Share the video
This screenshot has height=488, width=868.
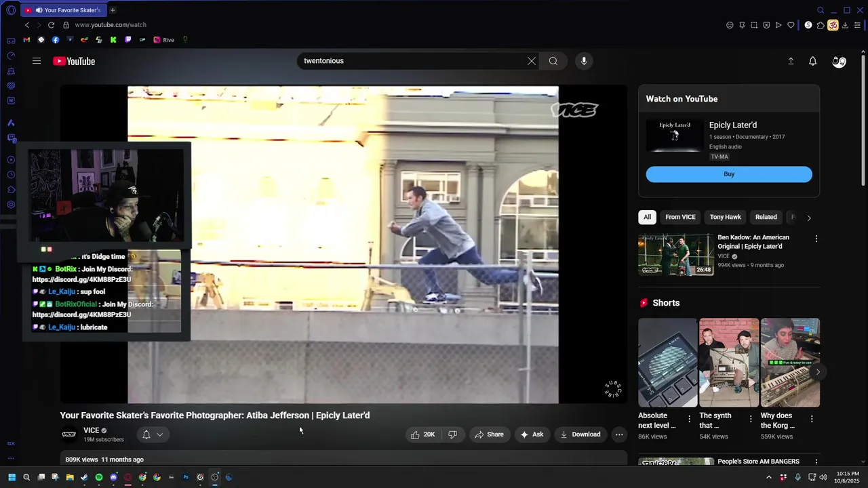[489, 434]
